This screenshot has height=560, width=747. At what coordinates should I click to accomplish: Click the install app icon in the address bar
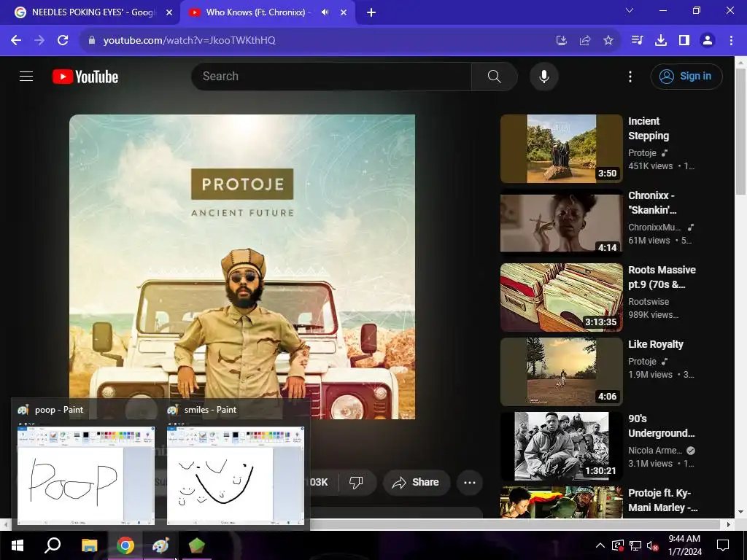(x=562, y=41)
